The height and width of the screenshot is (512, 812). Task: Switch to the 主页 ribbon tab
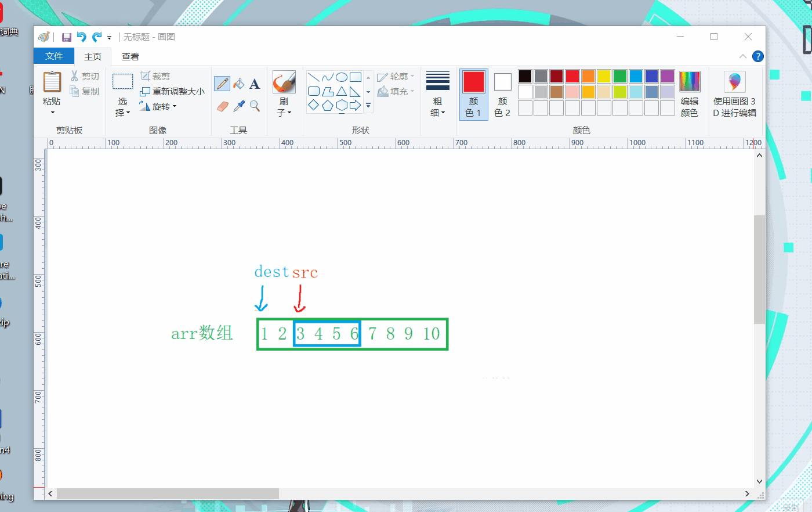(93, 56)
